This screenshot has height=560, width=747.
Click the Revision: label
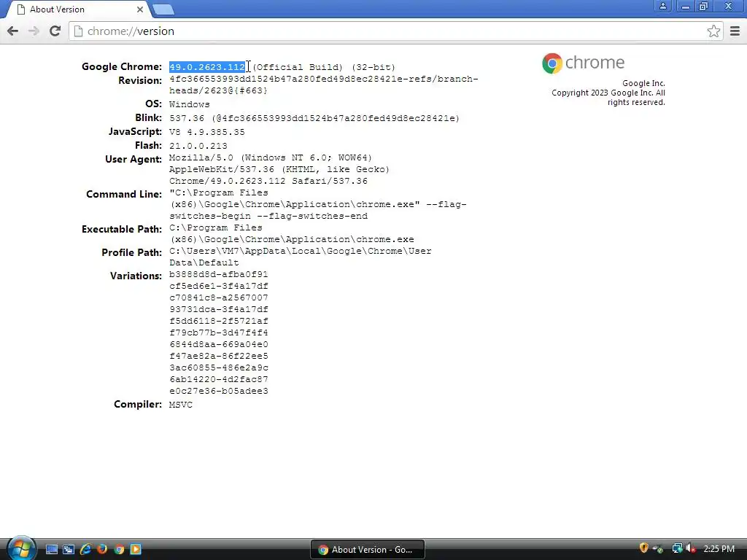click(140, 80)
